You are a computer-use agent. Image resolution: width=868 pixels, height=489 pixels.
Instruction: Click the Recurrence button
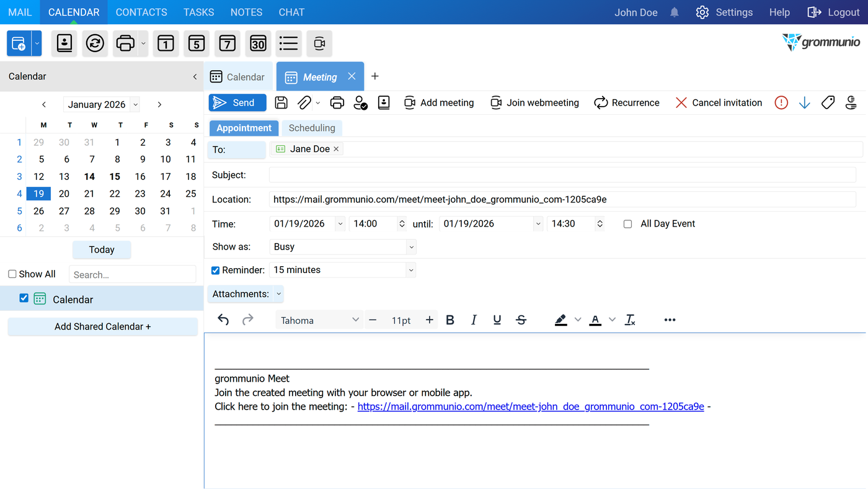pos(626,102)
